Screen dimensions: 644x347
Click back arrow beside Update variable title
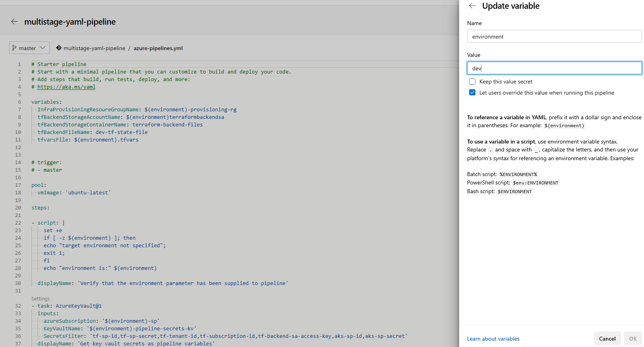coord(472,6)
